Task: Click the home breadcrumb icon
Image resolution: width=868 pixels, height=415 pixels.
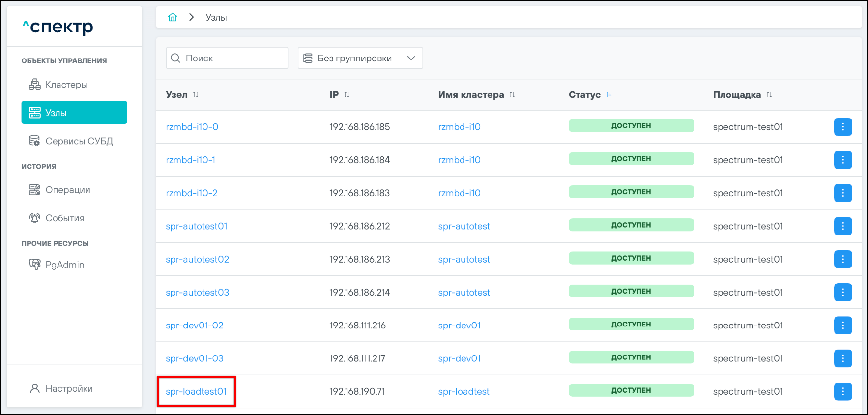Action: pos(173,17)
